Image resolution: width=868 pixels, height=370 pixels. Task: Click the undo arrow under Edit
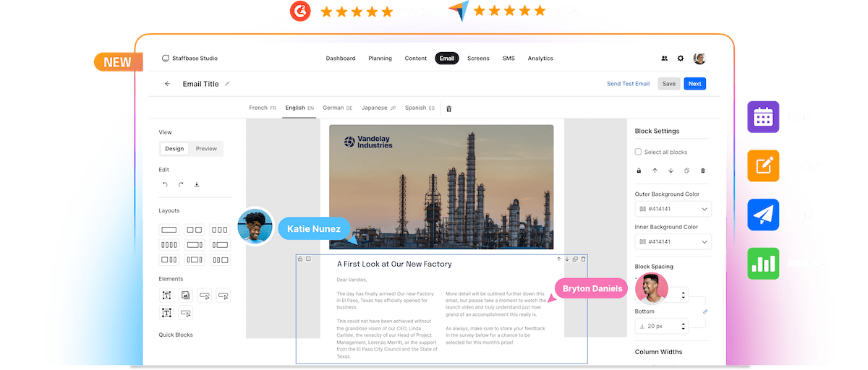[x=165, y=185]
